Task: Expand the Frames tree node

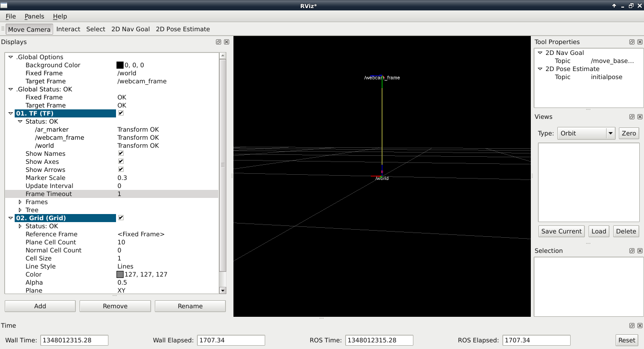Action: point(20,202)
